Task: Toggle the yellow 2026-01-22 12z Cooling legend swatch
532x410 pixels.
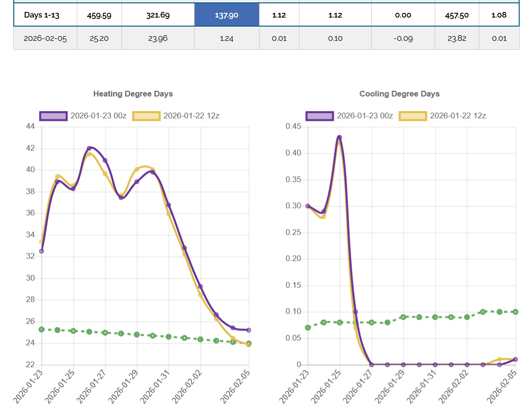Action: coord(413,116)
